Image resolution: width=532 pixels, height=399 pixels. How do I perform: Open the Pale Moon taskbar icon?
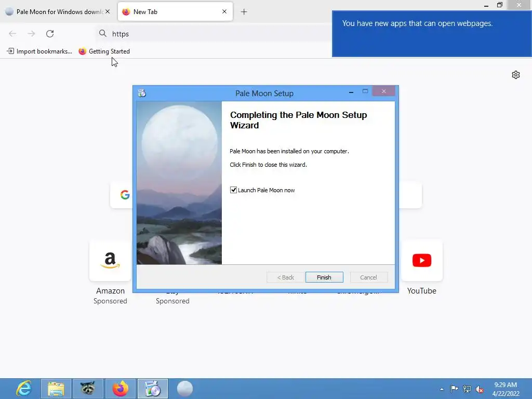point(185,389)
